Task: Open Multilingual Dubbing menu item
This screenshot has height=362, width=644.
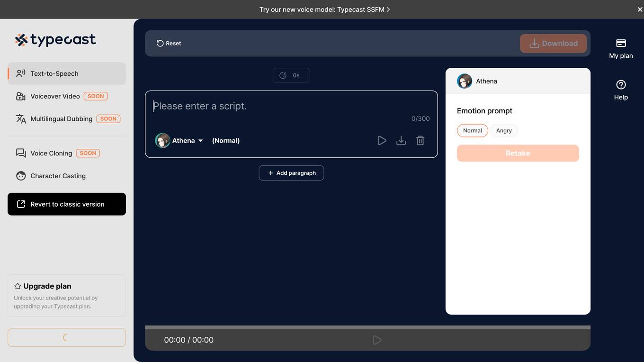Action: [67, 119]
